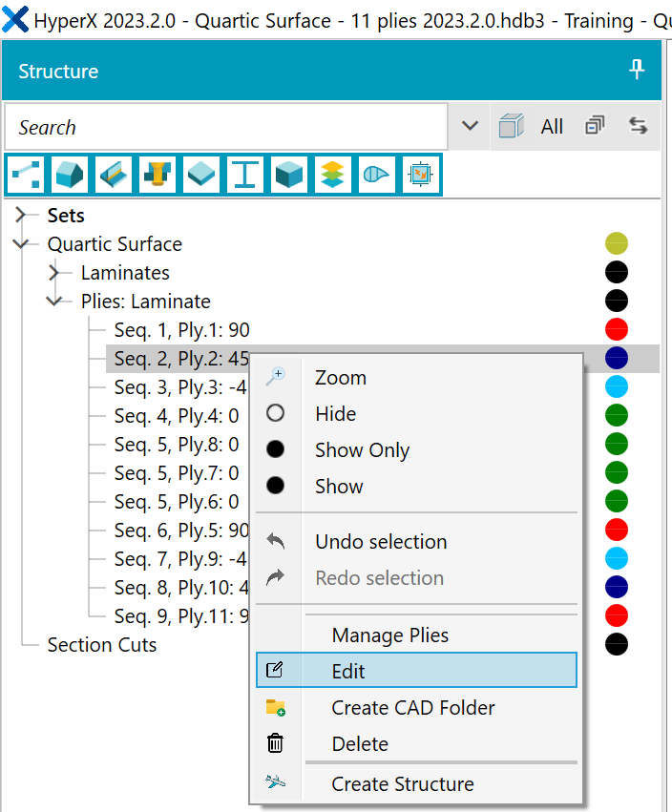The image size is (672, 812).
Task: Select the dark cube filter icon
Action: [x=288, y=174]
